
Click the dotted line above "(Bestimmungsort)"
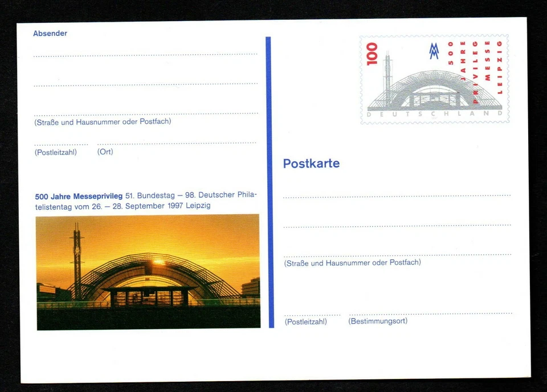tap(431, 314)
